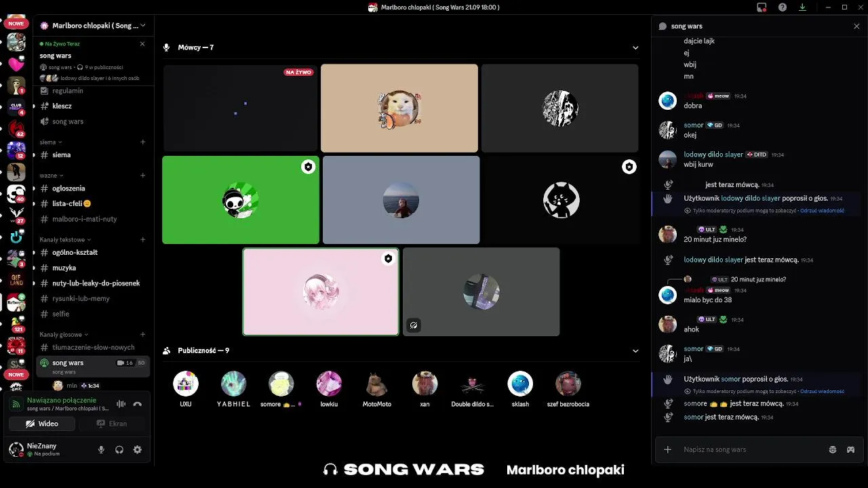
Task: Open the muzyka channel
Action: (x=93, y=268)
